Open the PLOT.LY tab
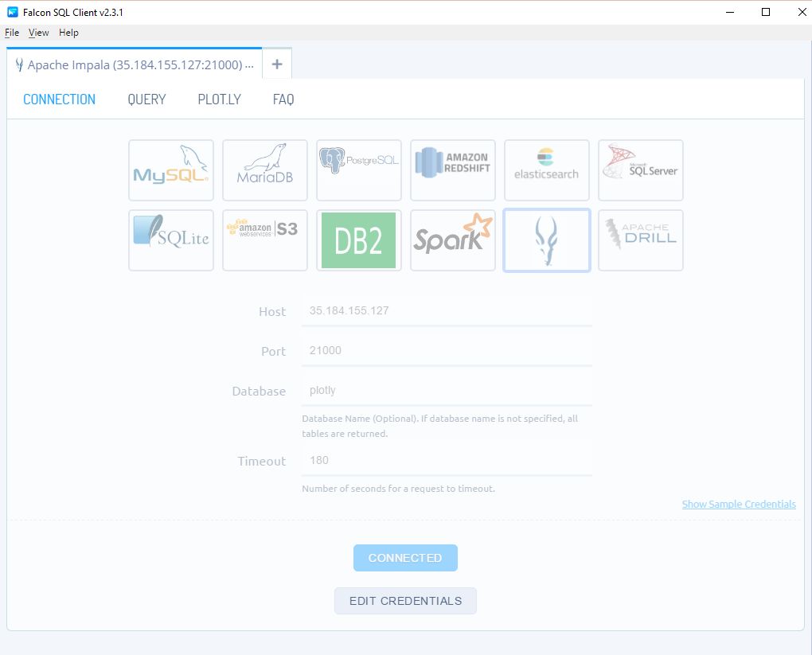 [220, 99]
